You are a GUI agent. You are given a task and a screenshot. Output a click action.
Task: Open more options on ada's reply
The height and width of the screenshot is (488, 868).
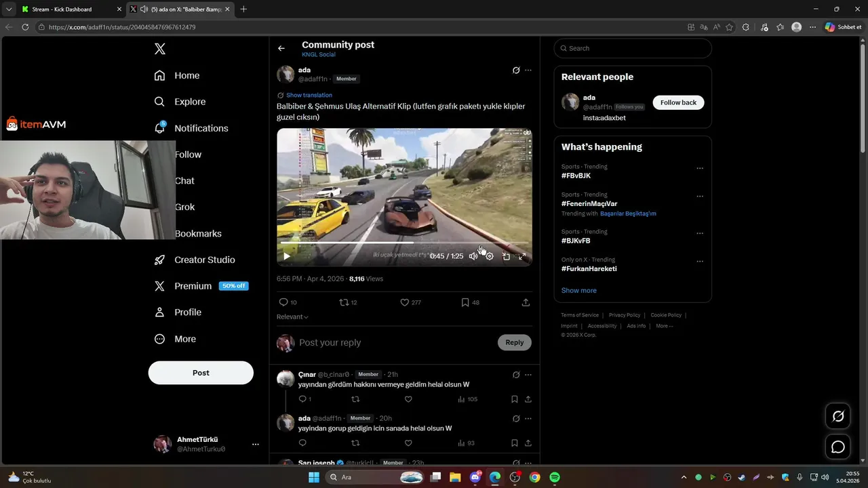[x=528, y=419]
